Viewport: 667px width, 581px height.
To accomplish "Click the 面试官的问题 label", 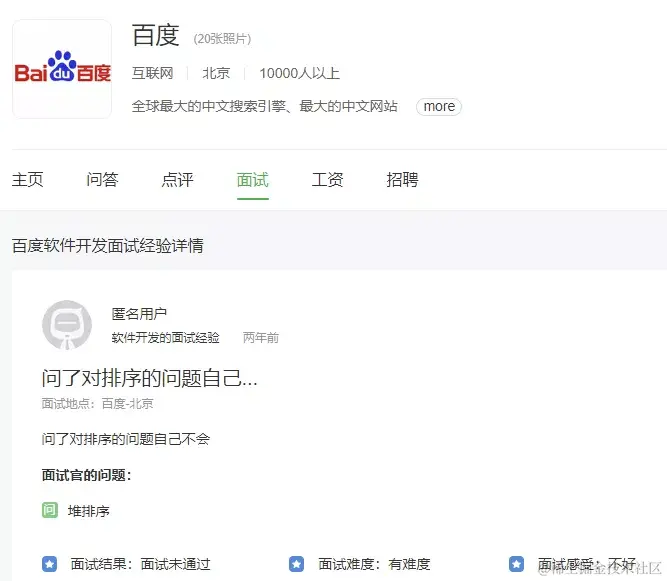I will (x=86, y=475).
